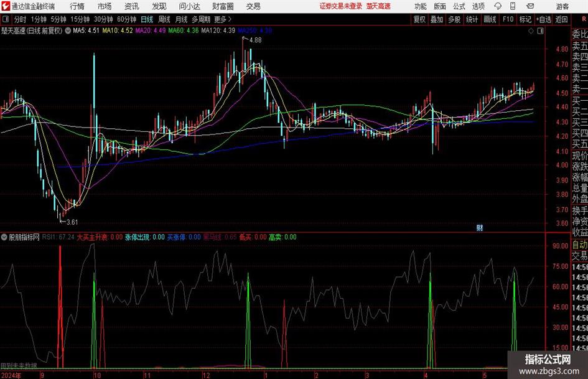This screenshot has height=379, width=588.
Task: Open the 功能 menu
Action: (421, 6)
